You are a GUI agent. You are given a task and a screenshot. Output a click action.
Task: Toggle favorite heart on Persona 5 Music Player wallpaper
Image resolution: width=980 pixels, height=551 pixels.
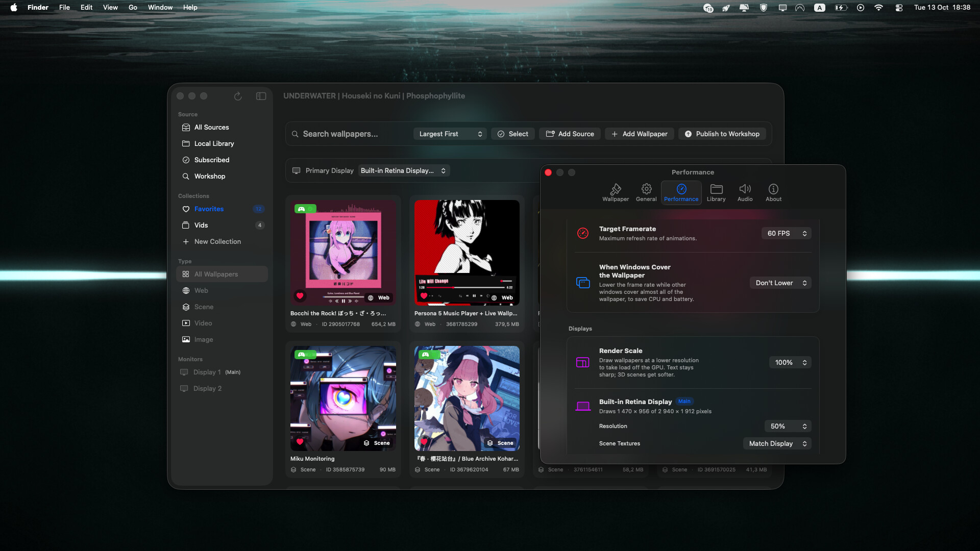pos(424,295)
